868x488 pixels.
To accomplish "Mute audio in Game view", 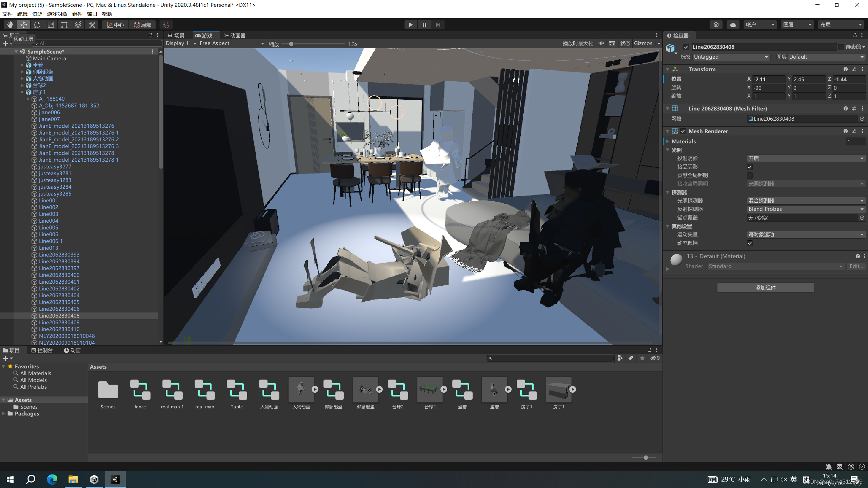I will [601, 43].
